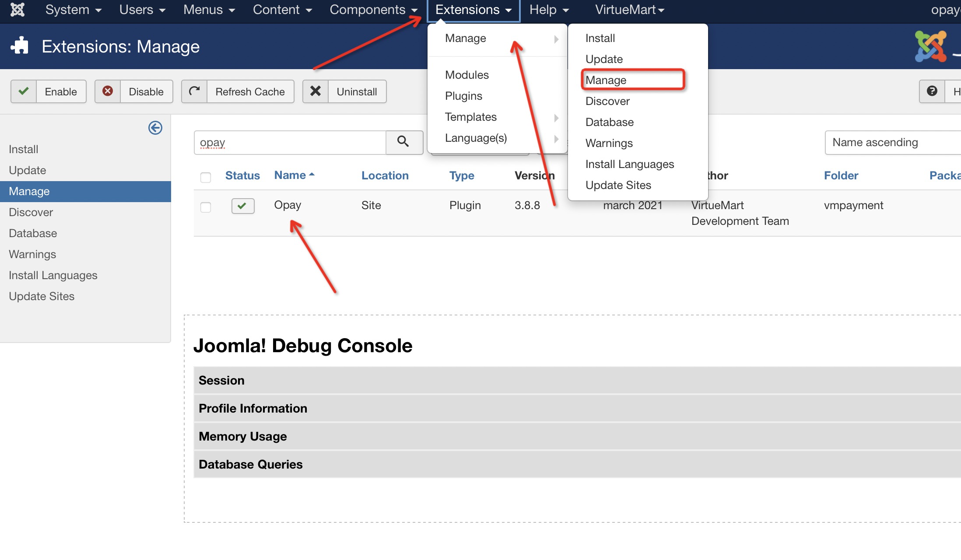Click the Database sidebar item
Image resolution: width=961 pixels, height=560 pixels.
[x=33, y=233]
